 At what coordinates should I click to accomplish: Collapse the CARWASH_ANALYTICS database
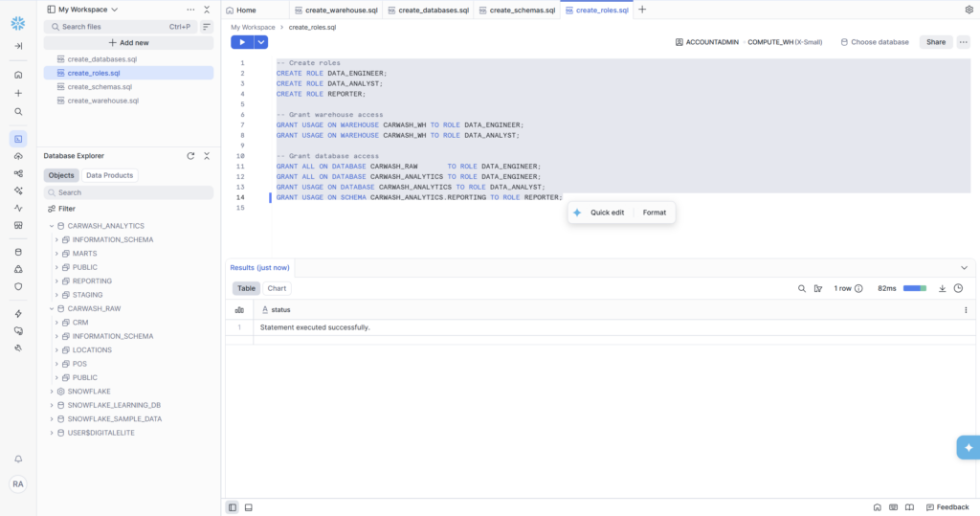(x=53, y=226)
